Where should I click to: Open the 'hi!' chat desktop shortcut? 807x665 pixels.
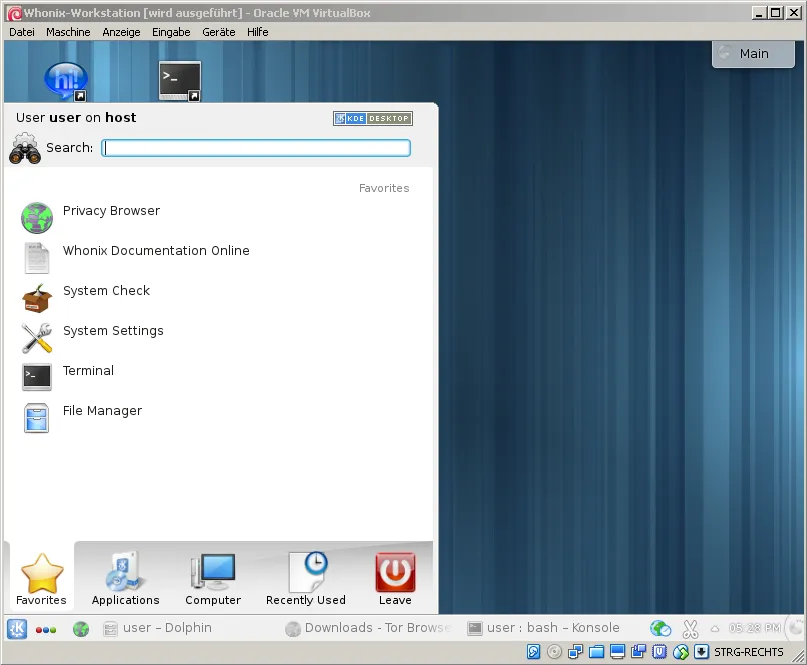65,81
